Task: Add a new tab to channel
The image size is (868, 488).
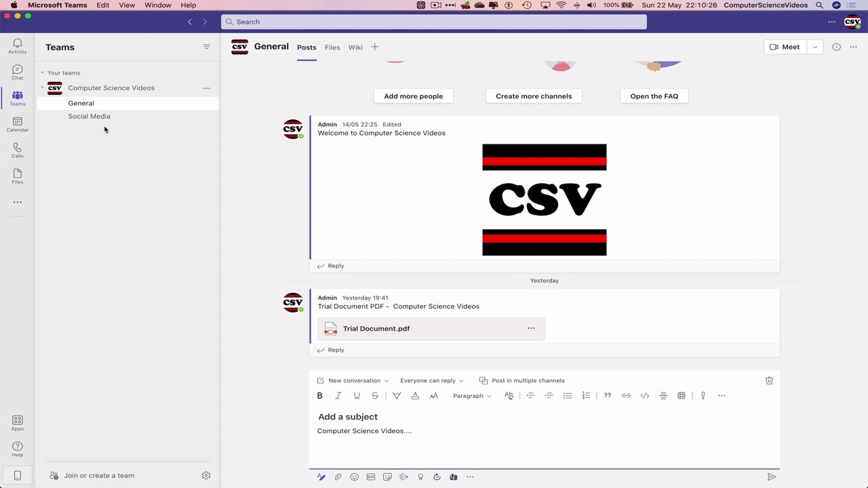Action: click(x=375, y=47)
